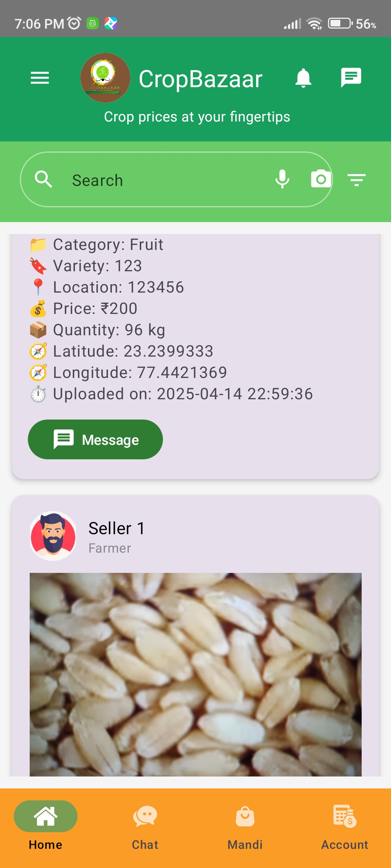Image resolution: width=391 pixels, height=868 pixels.
Task: Open notifications bell
Action: 303,78
